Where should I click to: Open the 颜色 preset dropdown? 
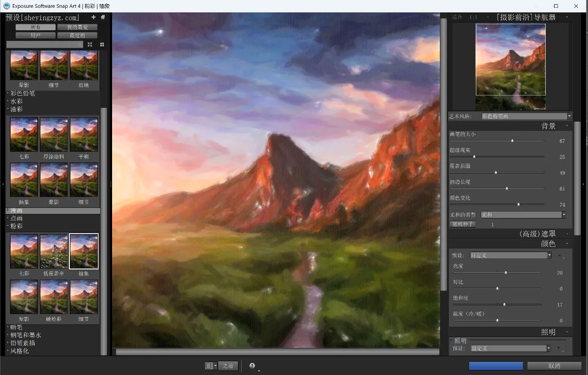[511, 255]
